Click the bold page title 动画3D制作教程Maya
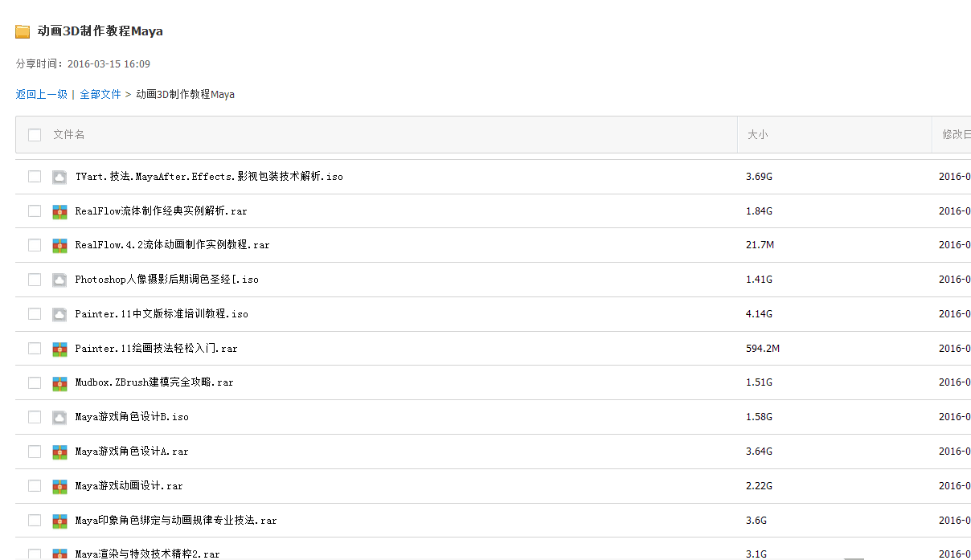The height and width of the screenshot is (560, 971). [100, 31]
